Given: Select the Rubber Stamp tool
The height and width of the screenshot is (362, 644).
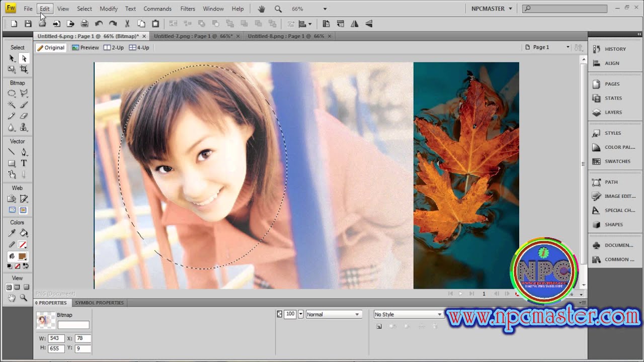Looking at the screenshot, I should pyautogui.click(x=24, y=128).
